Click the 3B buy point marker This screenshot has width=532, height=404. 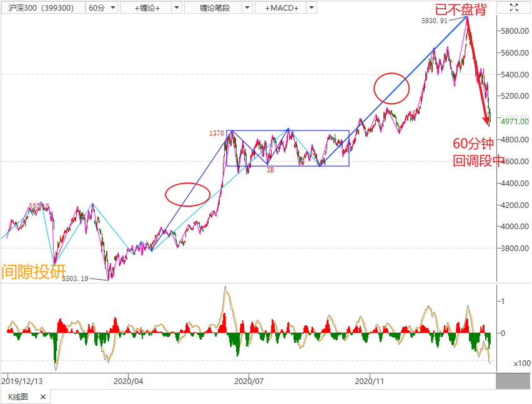[270, 169]
